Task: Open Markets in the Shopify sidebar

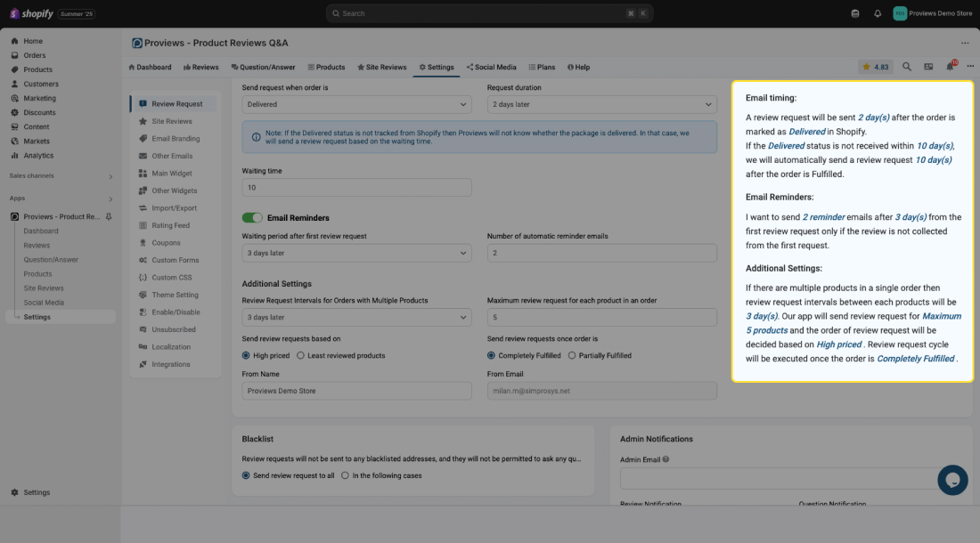Action: (37, 141)
